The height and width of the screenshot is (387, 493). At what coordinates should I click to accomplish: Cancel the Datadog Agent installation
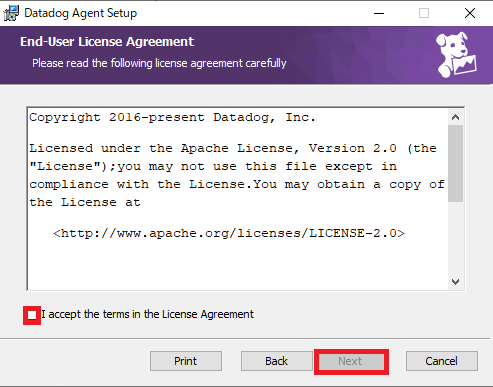point(442,361)
